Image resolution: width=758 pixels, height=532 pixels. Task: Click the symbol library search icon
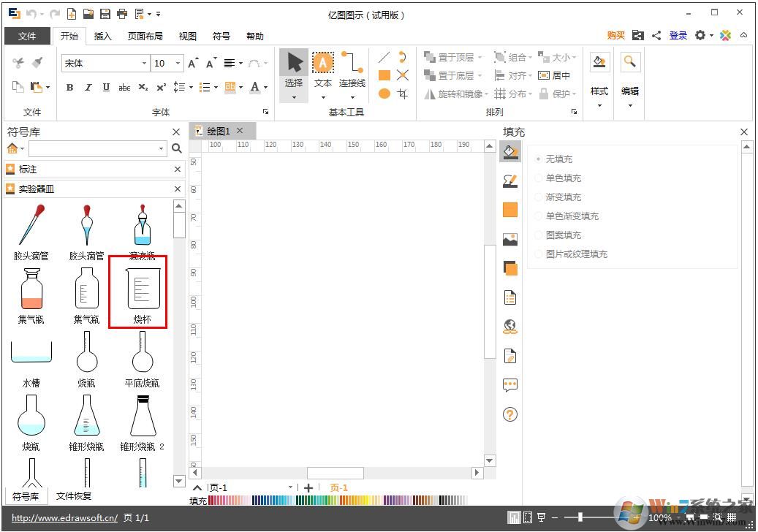(x=176, y=148)
